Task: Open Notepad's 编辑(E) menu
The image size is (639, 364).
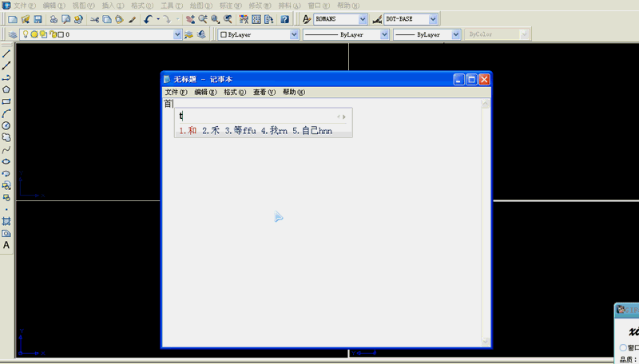Action: coord(205,93)
